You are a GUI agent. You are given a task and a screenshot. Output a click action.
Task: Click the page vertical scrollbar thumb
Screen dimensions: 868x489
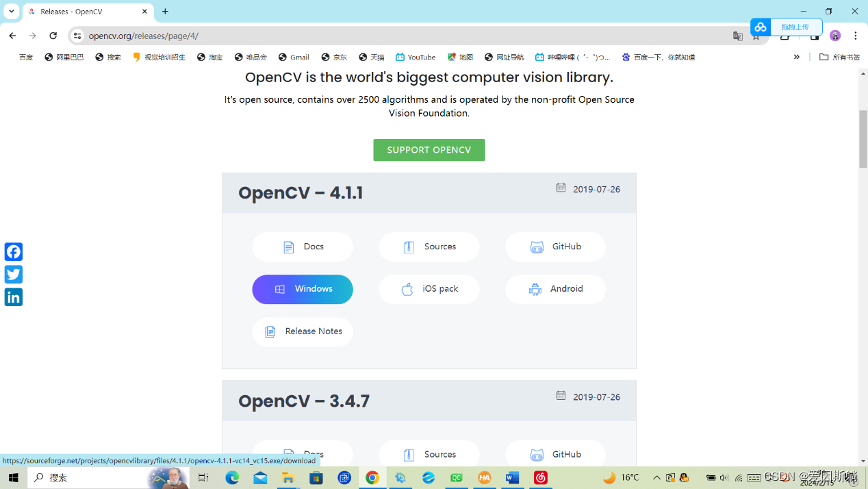click(863, 138)
